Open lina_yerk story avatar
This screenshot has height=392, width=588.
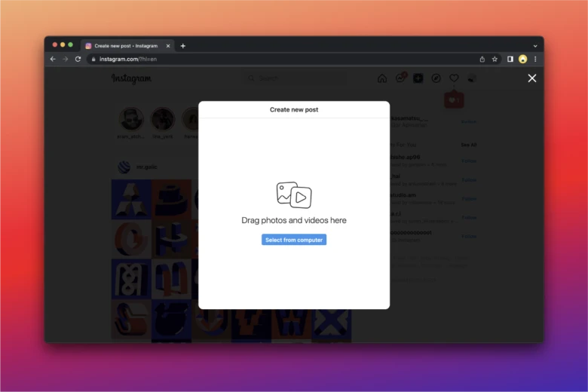pyautogui.click(x=162, y=119)
